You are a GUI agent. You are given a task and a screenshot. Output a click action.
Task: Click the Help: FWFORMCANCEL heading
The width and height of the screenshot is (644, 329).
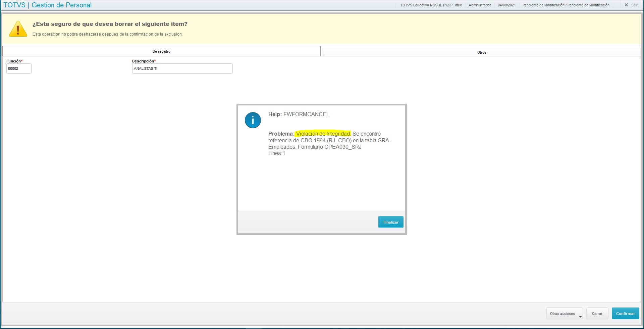(299, 114)
